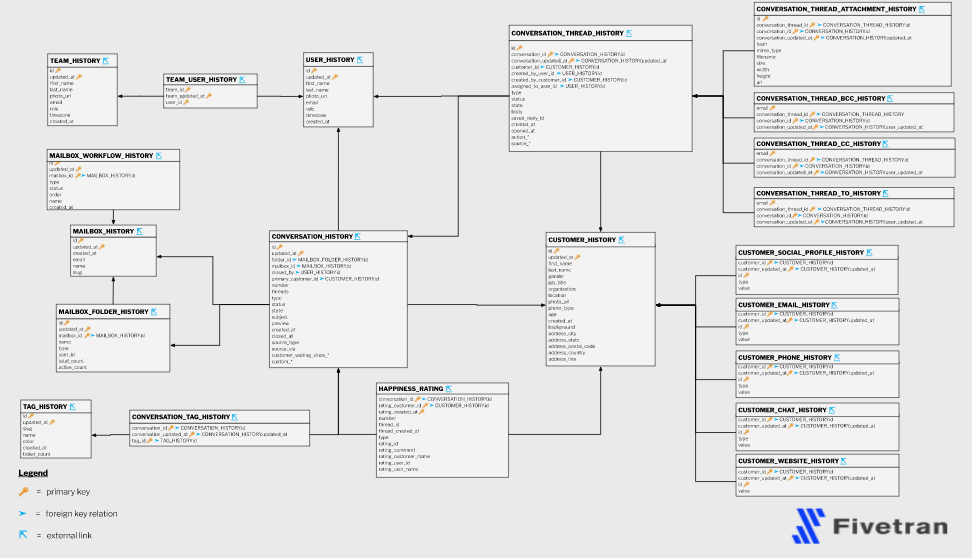972x558 pixels.
Task: Click the underlined Legend heading
Action: [33, 473]
